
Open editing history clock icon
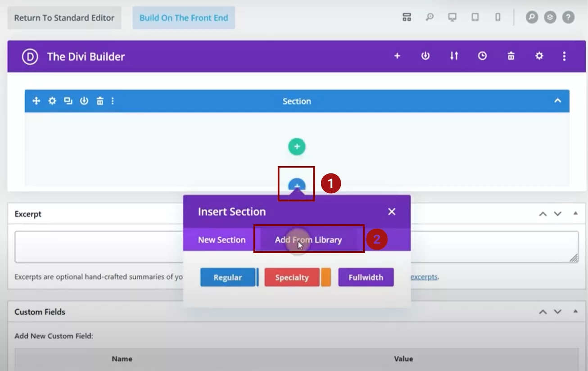pyautogui.click(x=482, y=56)
